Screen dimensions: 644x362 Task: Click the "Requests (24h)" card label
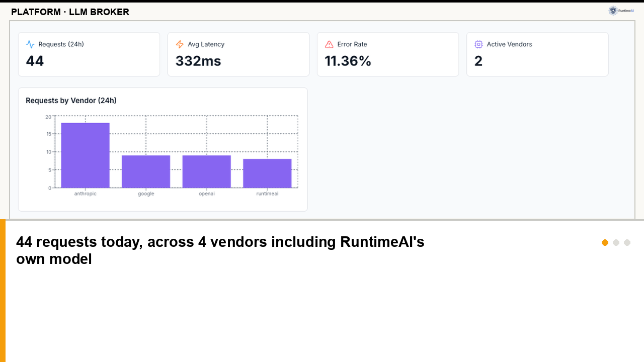pyautogui.click(x=61, y=44)
